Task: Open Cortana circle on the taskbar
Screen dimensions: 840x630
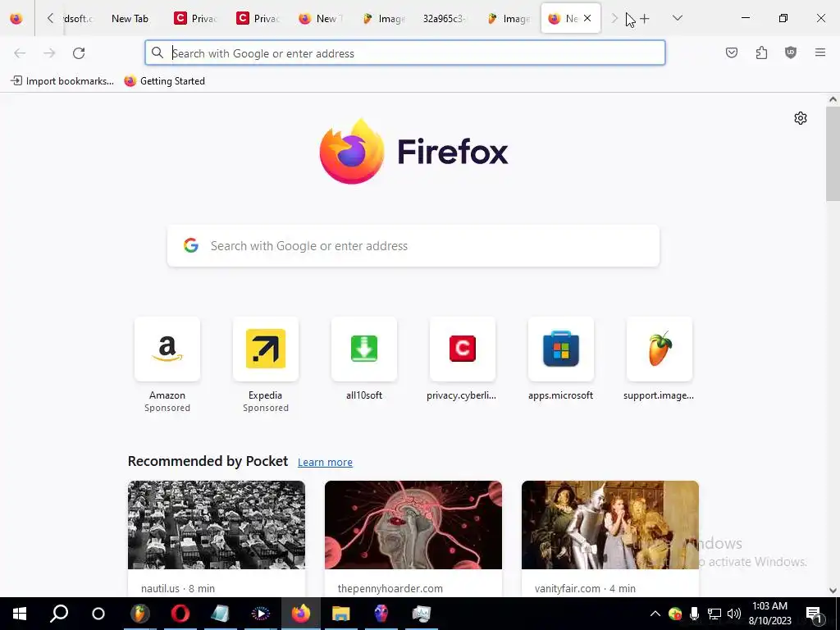Action: click(x=98, y=614)
